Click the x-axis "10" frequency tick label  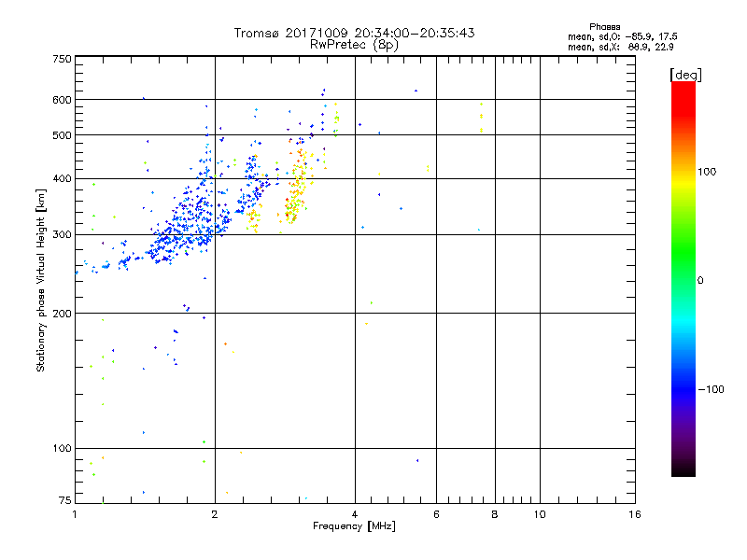(x=540, y=514)
